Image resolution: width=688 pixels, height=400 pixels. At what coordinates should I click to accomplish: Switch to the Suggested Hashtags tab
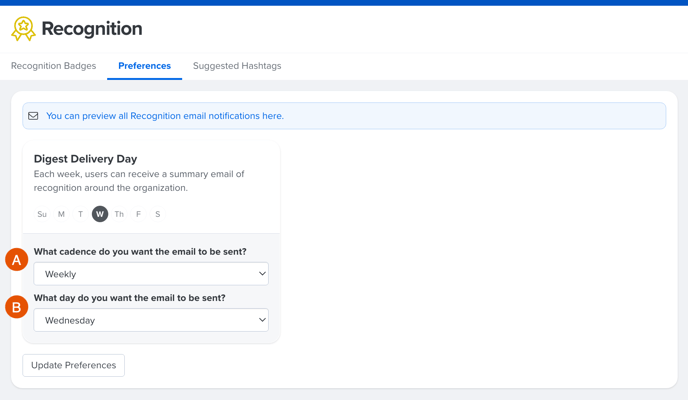pos(237,66)
